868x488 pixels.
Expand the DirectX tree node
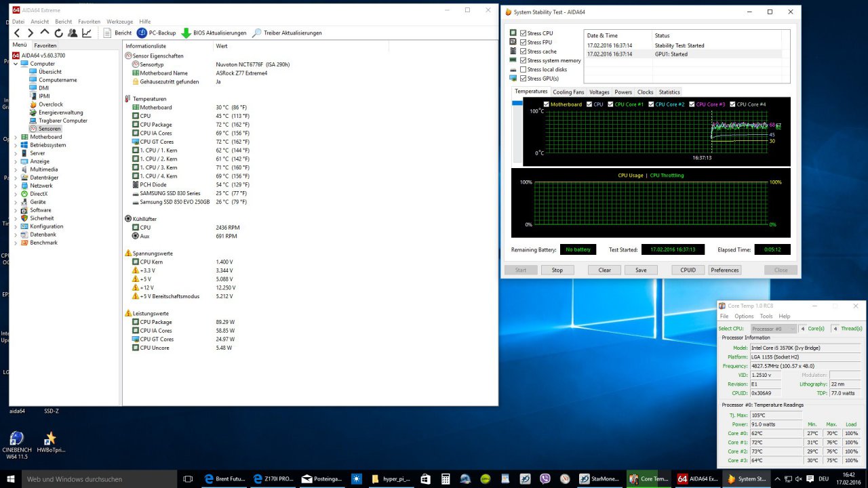click(x=16, y=194)
